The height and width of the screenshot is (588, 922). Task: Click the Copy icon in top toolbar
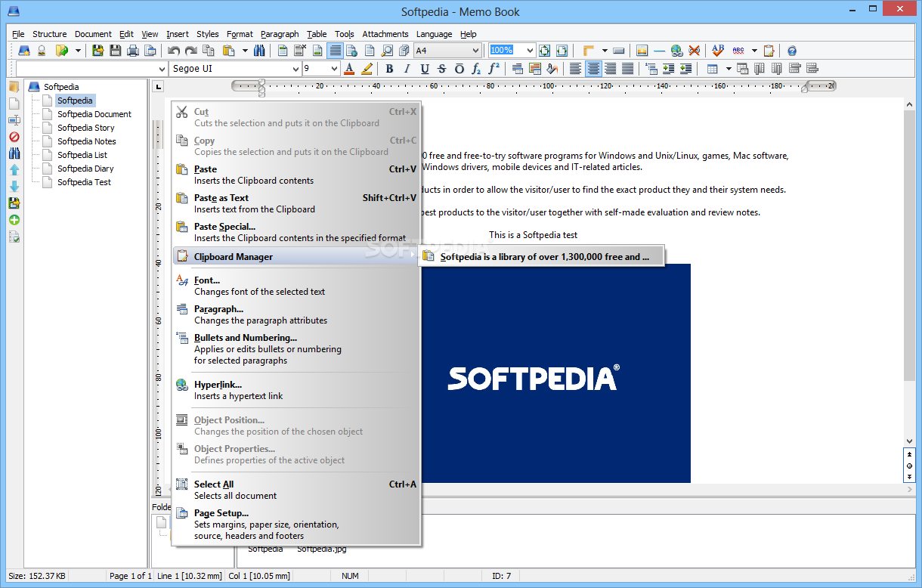[x=209, y=51]
